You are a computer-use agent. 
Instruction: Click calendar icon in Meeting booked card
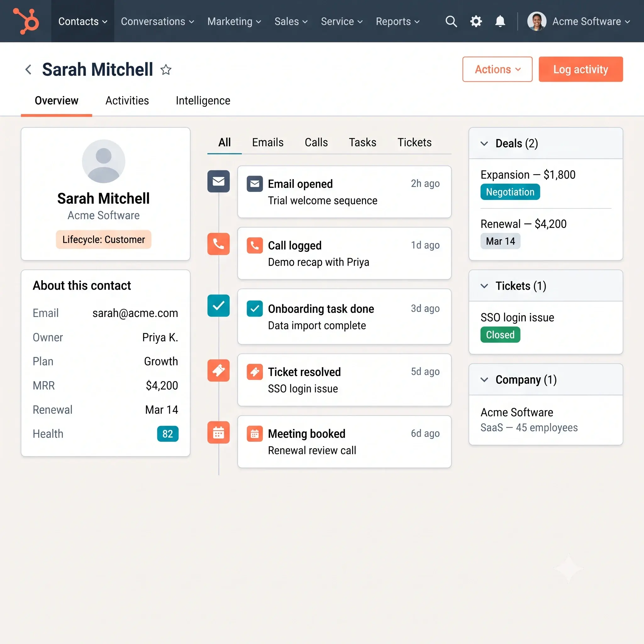pyautogui.click(x=255, y=434)
